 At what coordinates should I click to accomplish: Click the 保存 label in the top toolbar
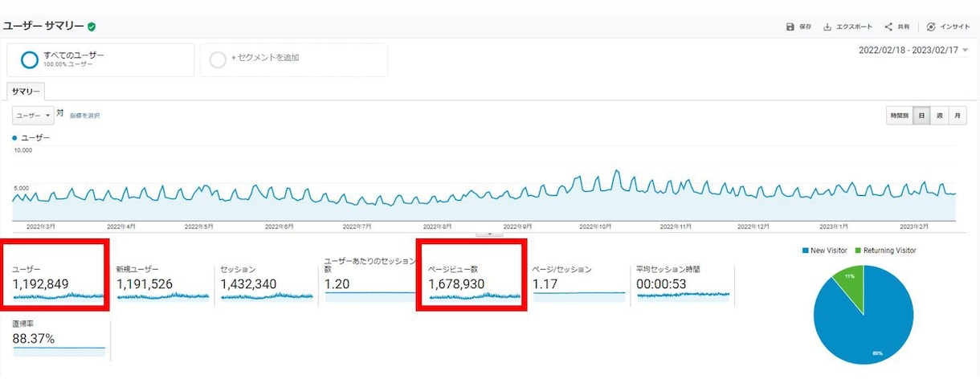click(806, 26)
